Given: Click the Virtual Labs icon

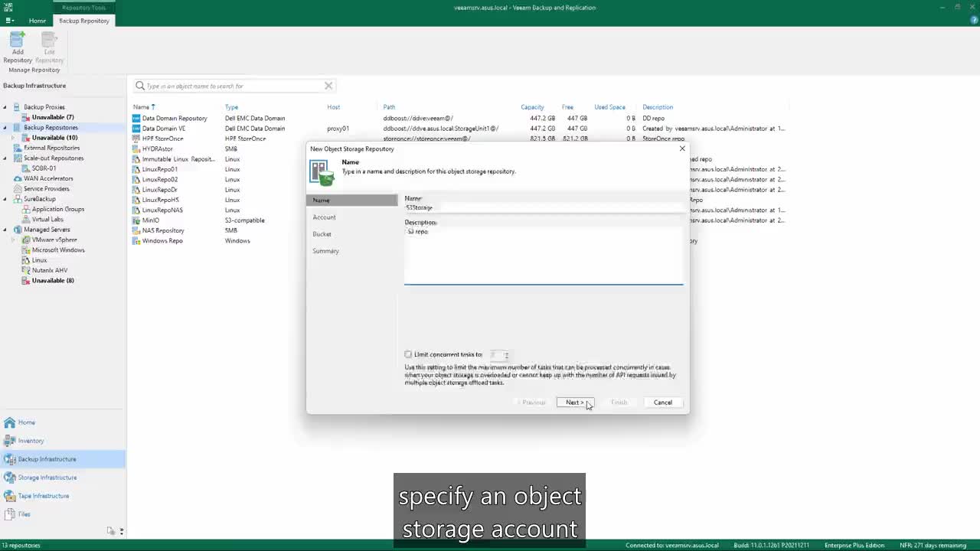Looking at the screenshot, I should click(x=25, y=220).
